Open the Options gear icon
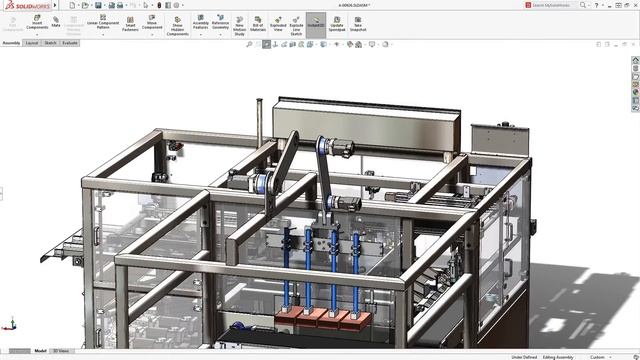Image resolution: width=640 pixels, height=360 pixels. pos(176,5)
